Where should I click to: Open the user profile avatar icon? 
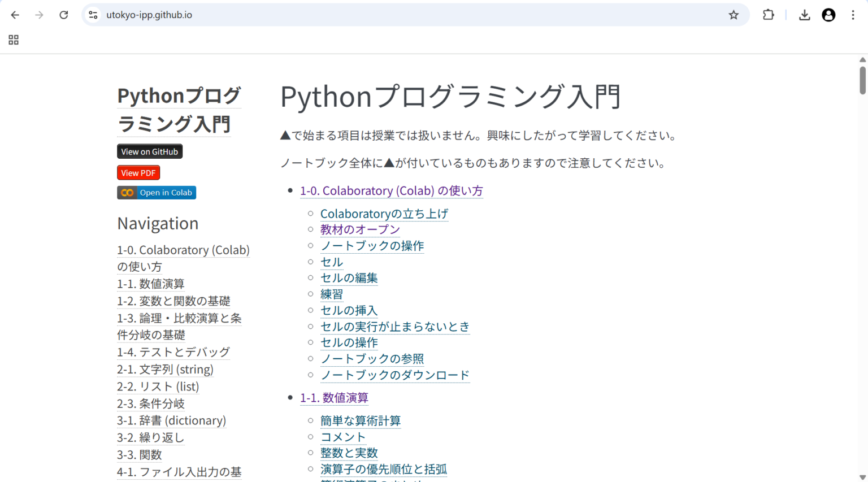828,15
